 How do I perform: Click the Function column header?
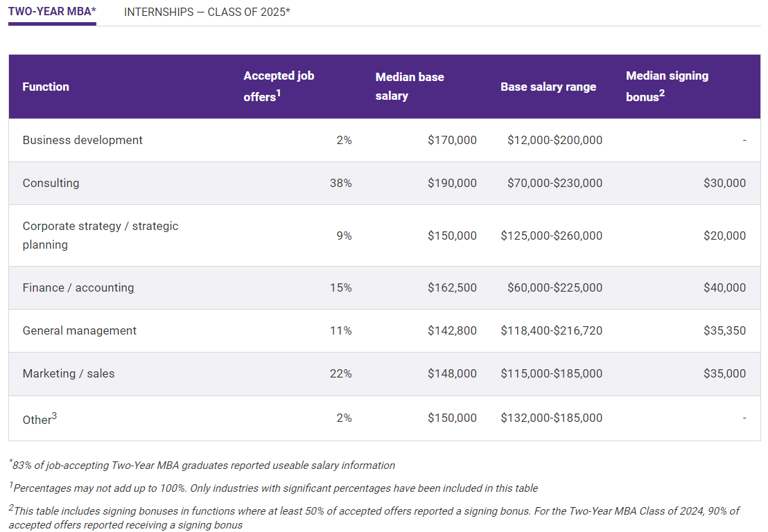point(46,87)
